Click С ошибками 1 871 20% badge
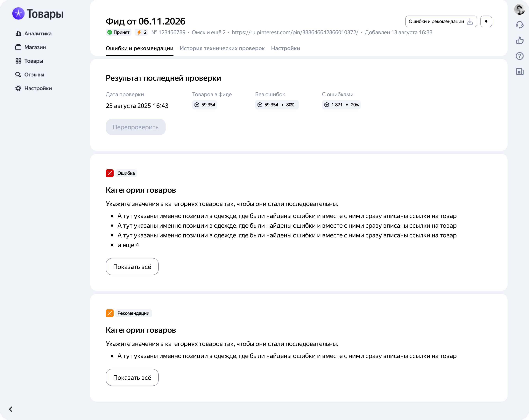Screen dimensions: 529x420 pyautogui.click(x=341, y=105)
